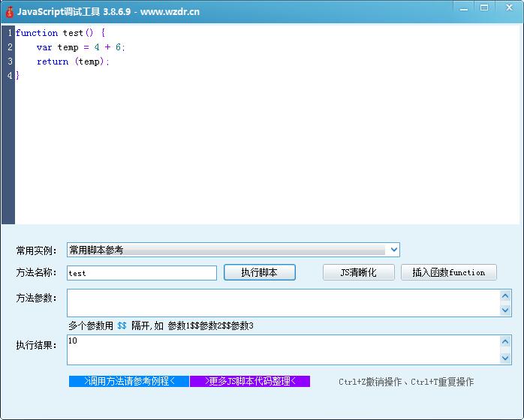Click scroll-down arrow in 方法参数 box
The image size is (524, 420).
[505, 310]
